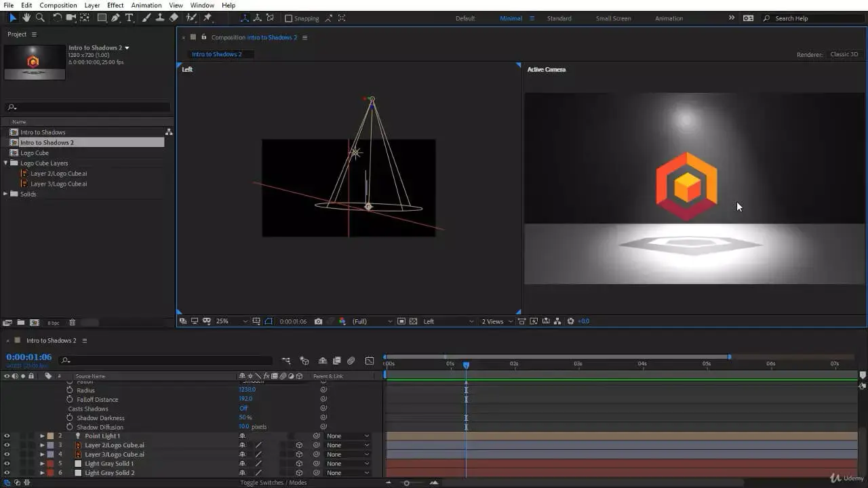Click the Reset Exposure icon
This screenshot has height=488, width=868.
[x=570, y=321]
